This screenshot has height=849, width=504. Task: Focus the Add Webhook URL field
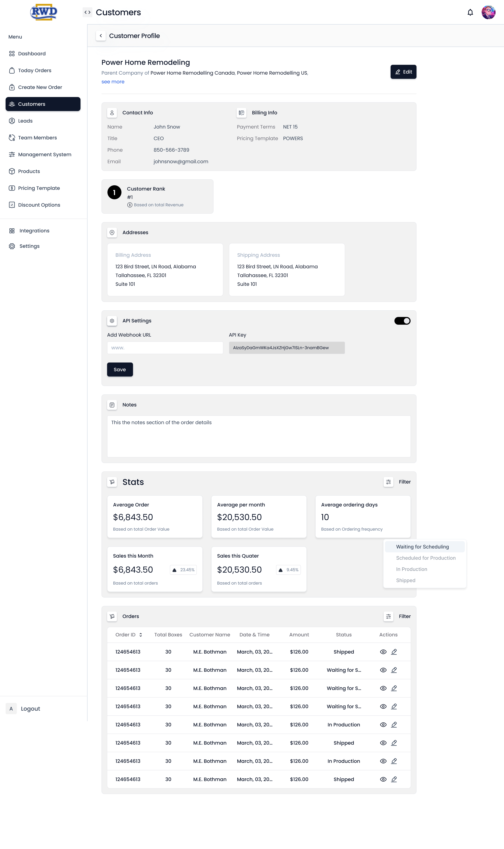pos(165,348)
